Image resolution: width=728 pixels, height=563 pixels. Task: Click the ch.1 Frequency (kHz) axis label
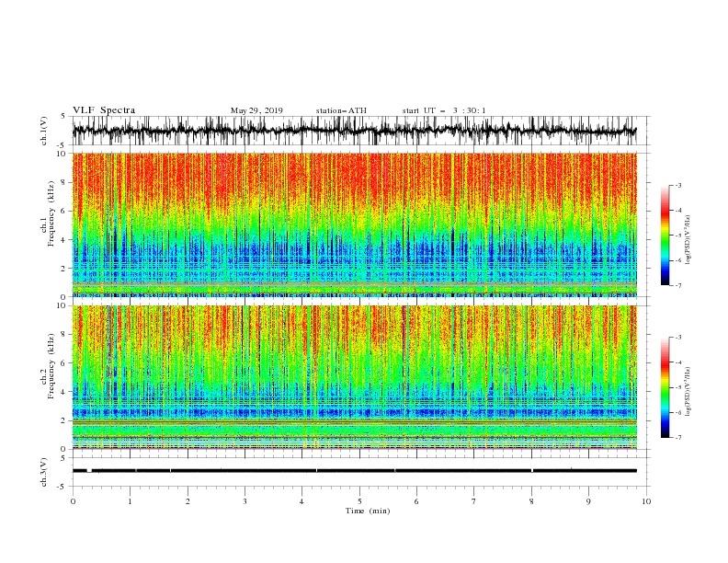[48, 214]
